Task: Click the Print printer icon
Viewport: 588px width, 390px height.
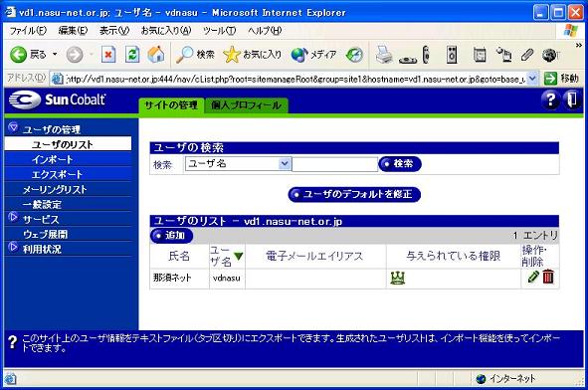Action: point(384,55)
